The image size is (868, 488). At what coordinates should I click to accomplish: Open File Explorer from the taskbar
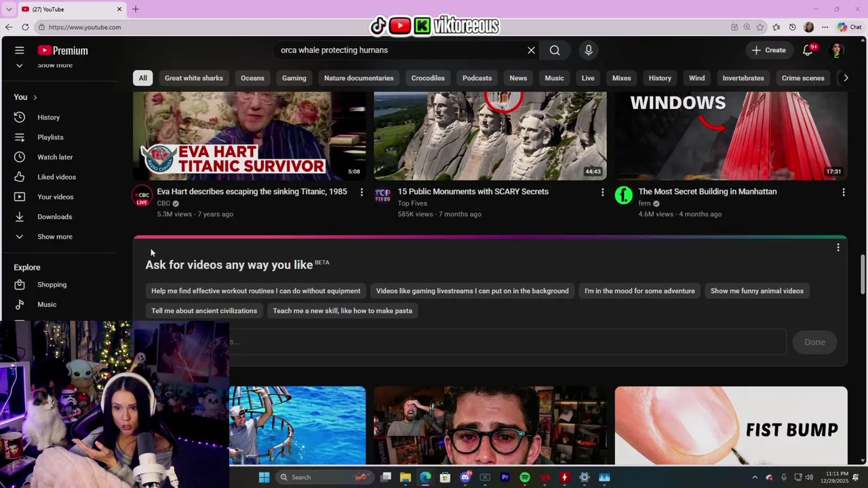405,477
